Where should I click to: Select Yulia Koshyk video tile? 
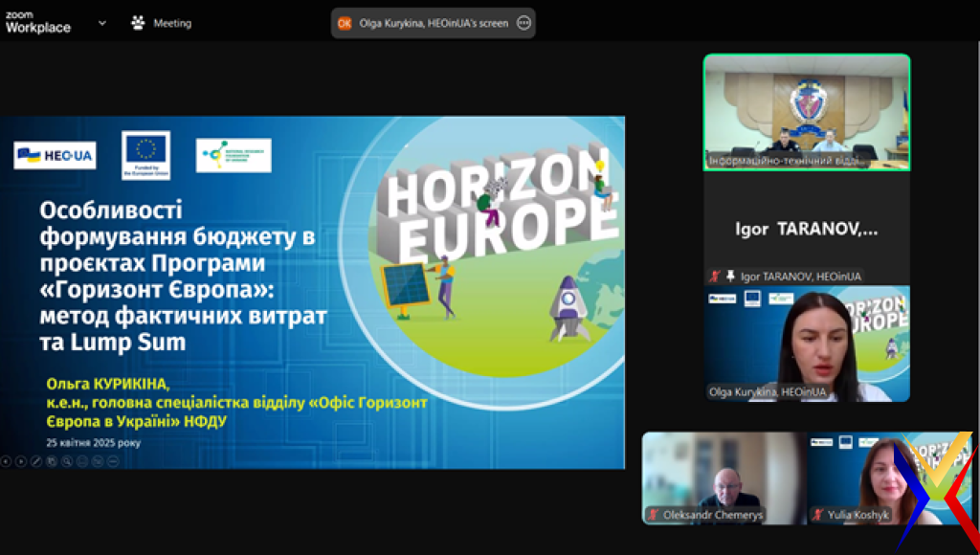[889, 477]
